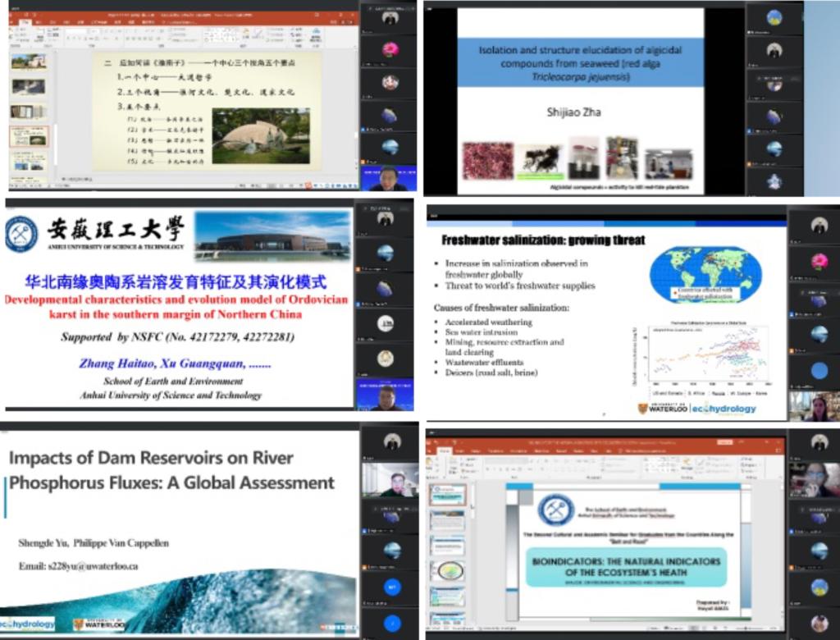Click ecohydrology logo on dam reservoirs slide

click(27, 624)
